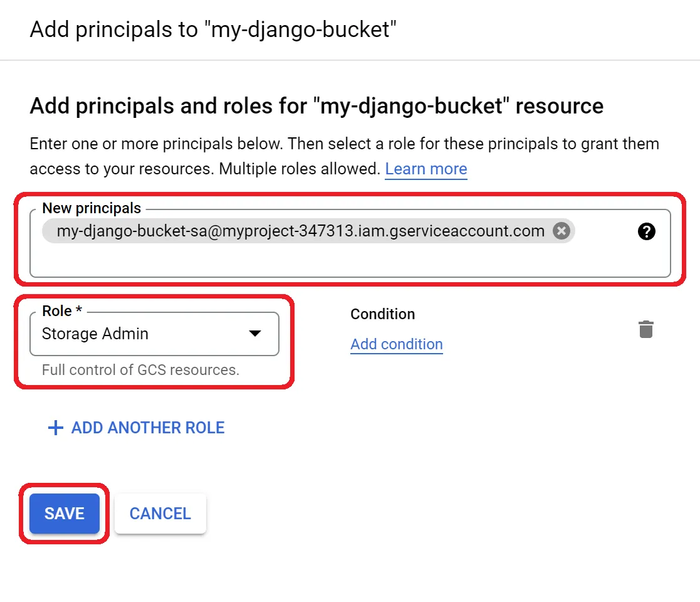Image resolution: width=700 pixels, height=602 pixels.
Task: Click the plus icon beside Add Another Role
Action: click(56, 428)
